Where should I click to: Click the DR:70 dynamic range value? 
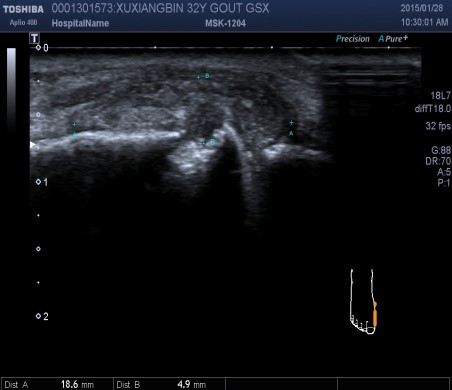[438, 161]
